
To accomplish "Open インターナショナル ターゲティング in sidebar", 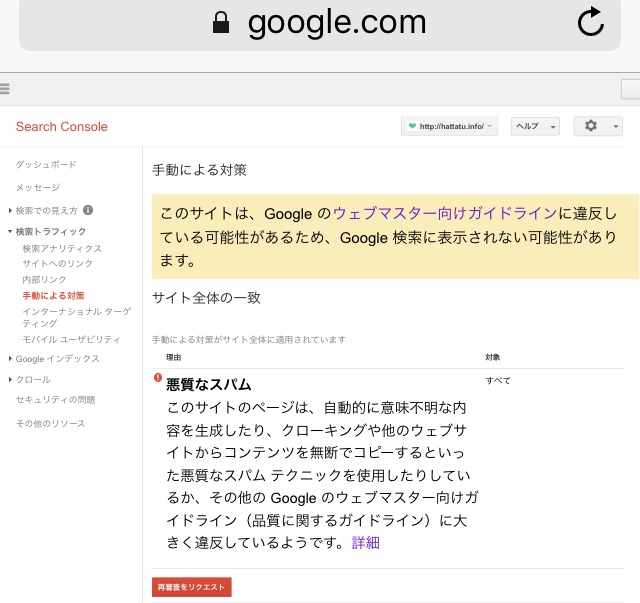I will tap(77, 317).
